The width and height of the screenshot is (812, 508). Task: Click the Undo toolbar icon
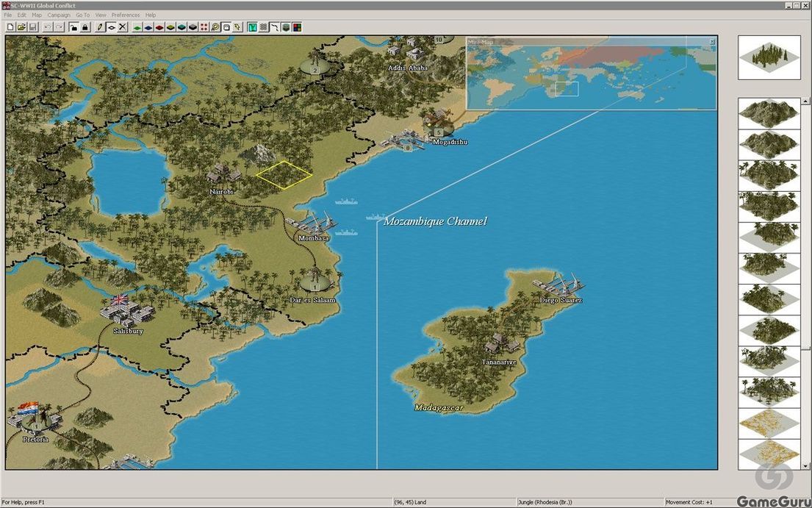pyautogui.click(x=48, y=27)
